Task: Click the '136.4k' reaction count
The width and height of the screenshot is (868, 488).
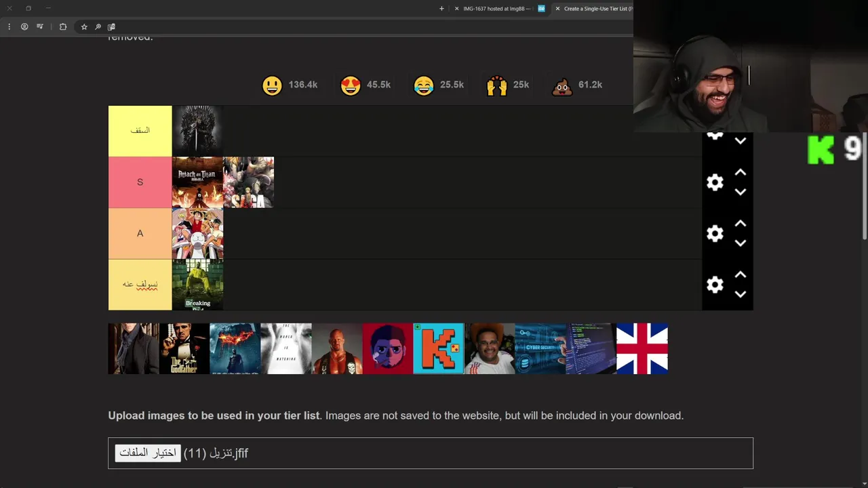Action: (302, 85)
